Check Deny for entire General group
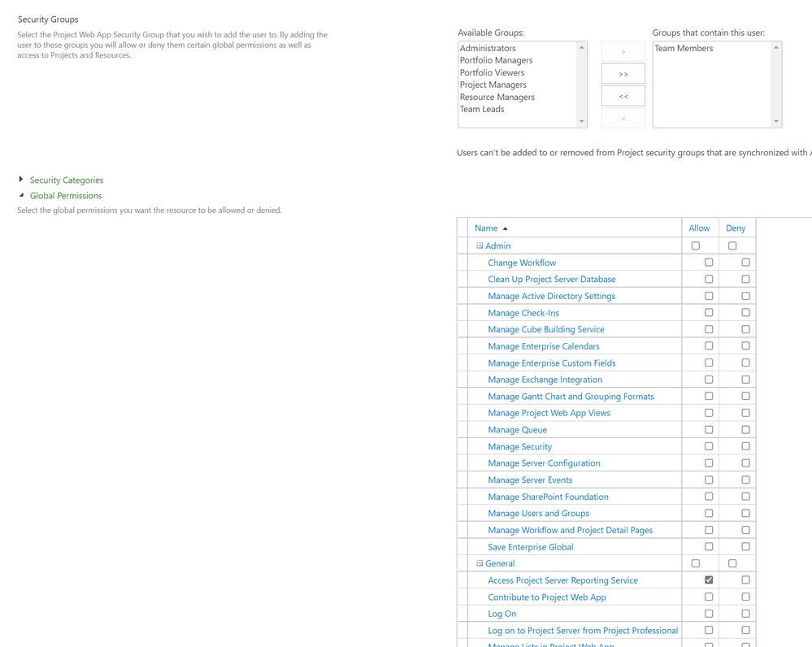This screenshot has width=812, height=647. 732,563
